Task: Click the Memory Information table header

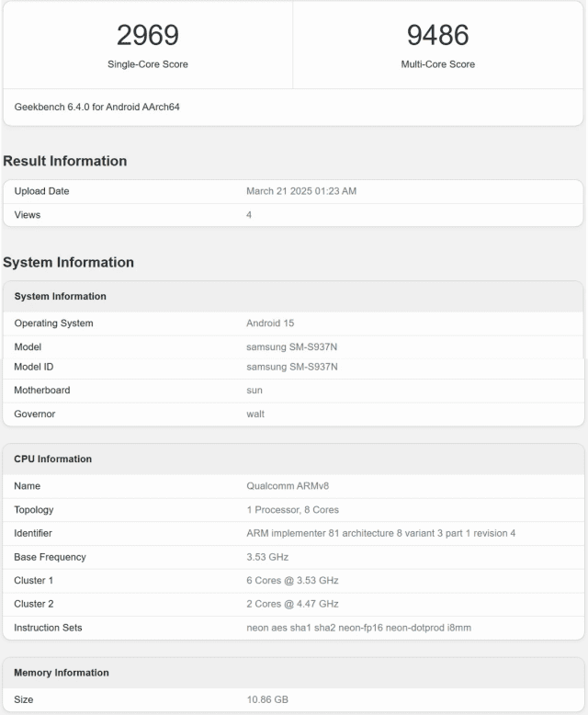Action: click(62, 673)
